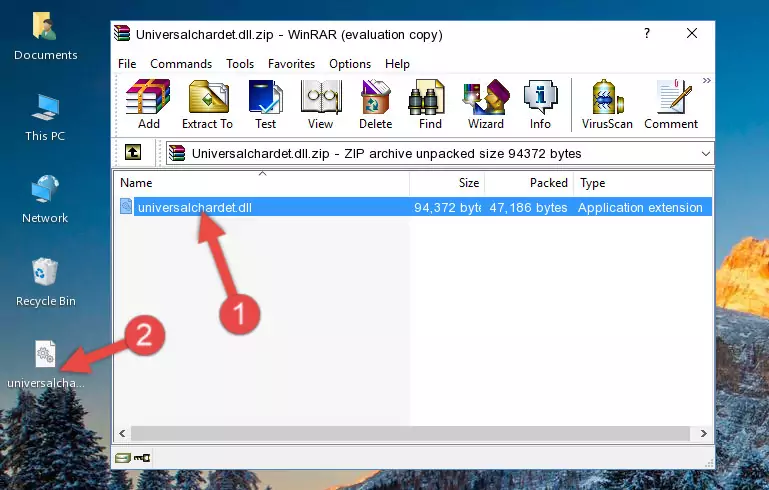Screen dimensions: 769x490
Task: Open the Commands menu
Action: click(x=181, y=64)
